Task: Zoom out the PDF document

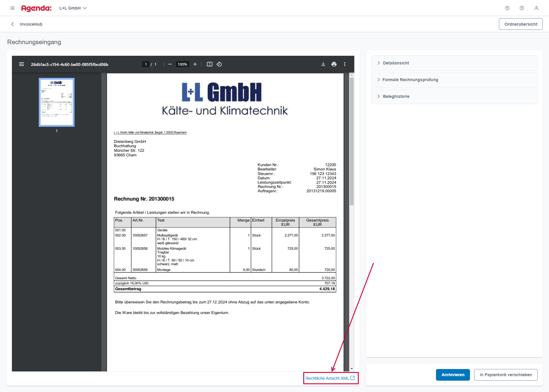Action: pos(170,64)
